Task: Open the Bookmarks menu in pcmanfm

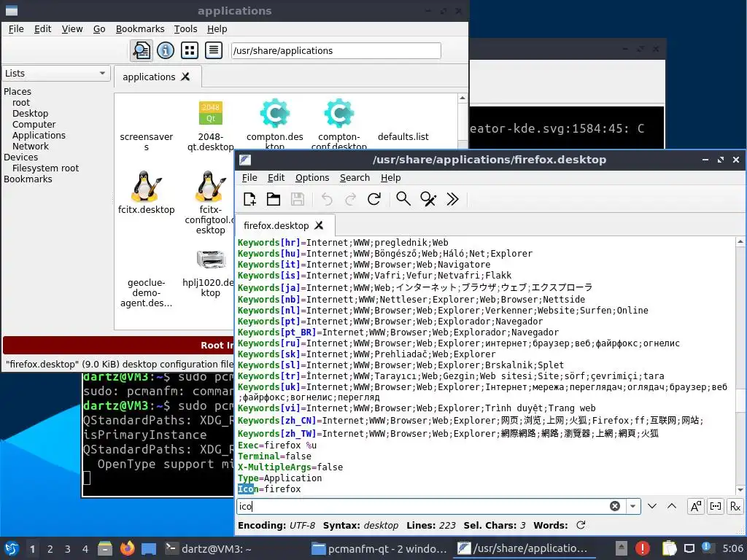Action: tap(140, 29)
